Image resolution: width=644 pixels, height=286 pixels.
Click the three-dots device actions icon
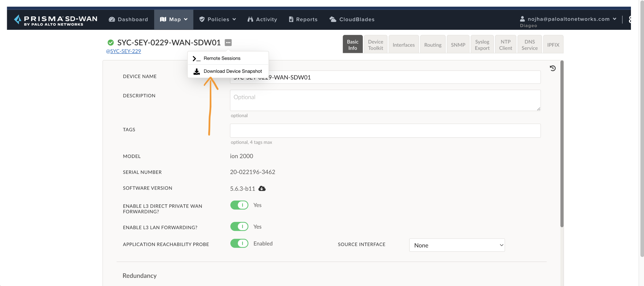228,43
